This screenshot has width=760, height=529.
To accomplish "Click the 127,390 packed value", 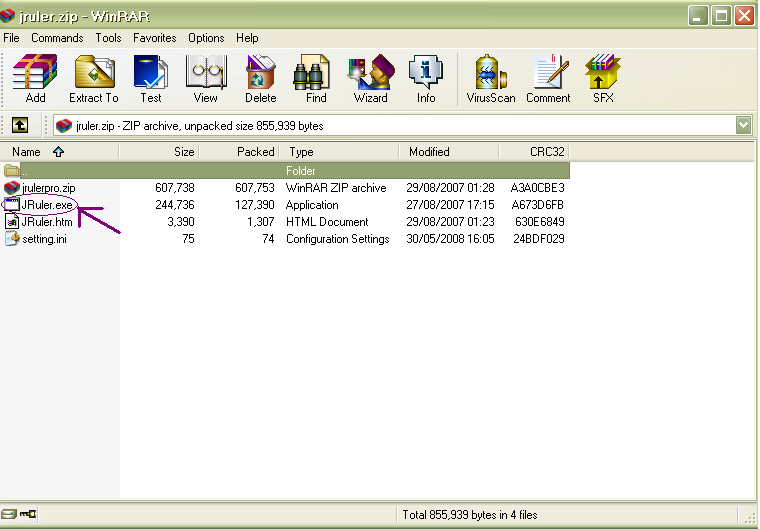I will 255,205.
